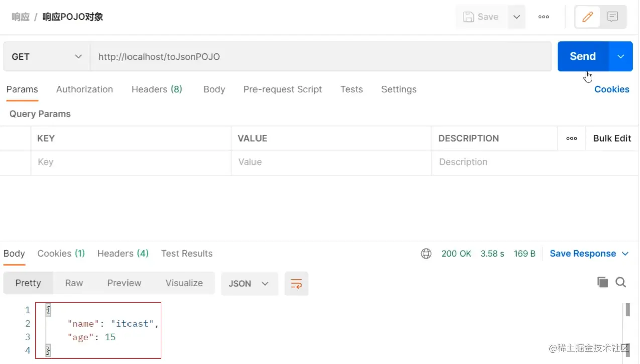Screen dimensions: 640x364
Task: Open the Test Results tab
Action: pyautogui.click(x=187, y=253)
